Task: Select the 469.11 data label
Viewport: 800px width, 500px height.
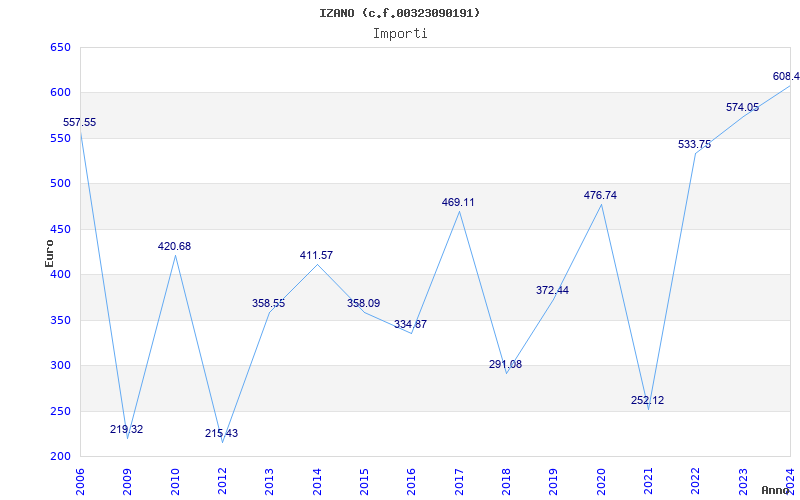Action: (x=458, y=203)
